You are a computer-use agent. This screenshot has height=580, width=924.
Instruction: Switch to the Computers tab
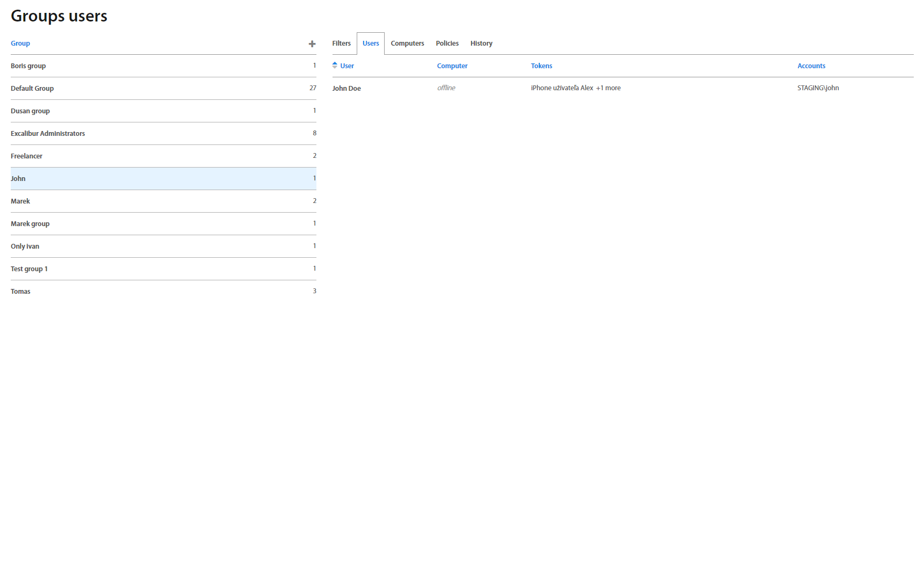click(x=407, y=44)
